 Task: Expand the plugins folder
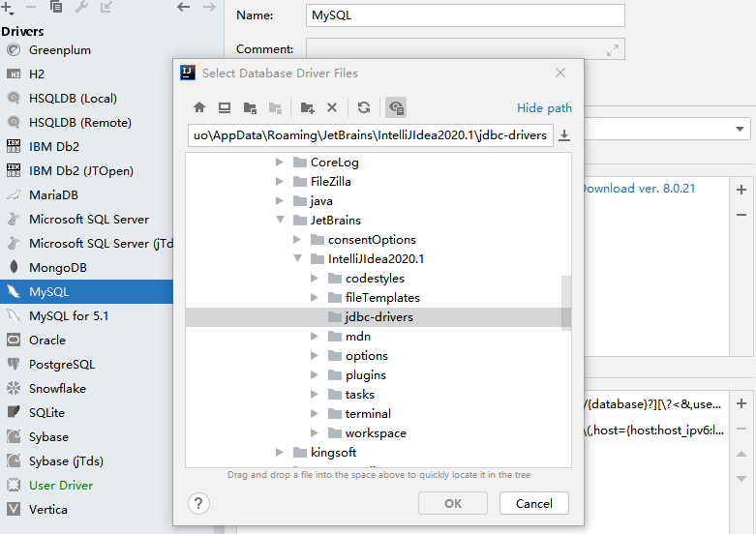[315, 375]
